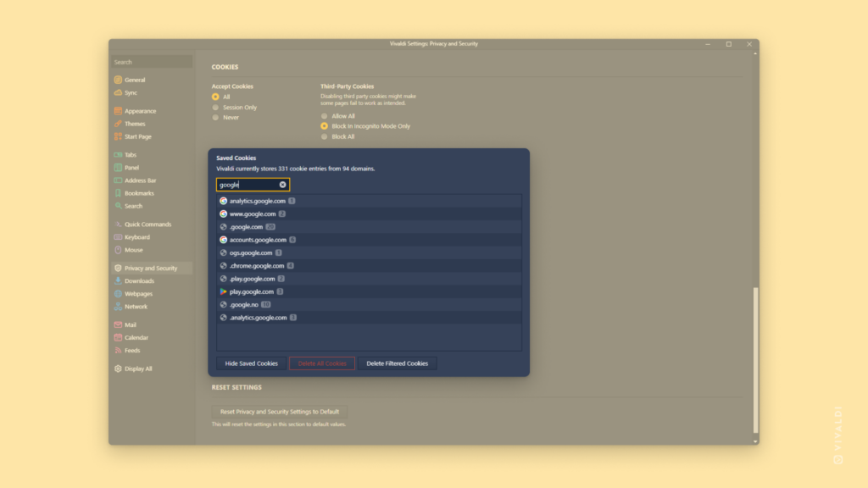Viewport: 868px width, 488px height.
Task: Select Allow All third-party cookies
Action: [x=325, y=115]
